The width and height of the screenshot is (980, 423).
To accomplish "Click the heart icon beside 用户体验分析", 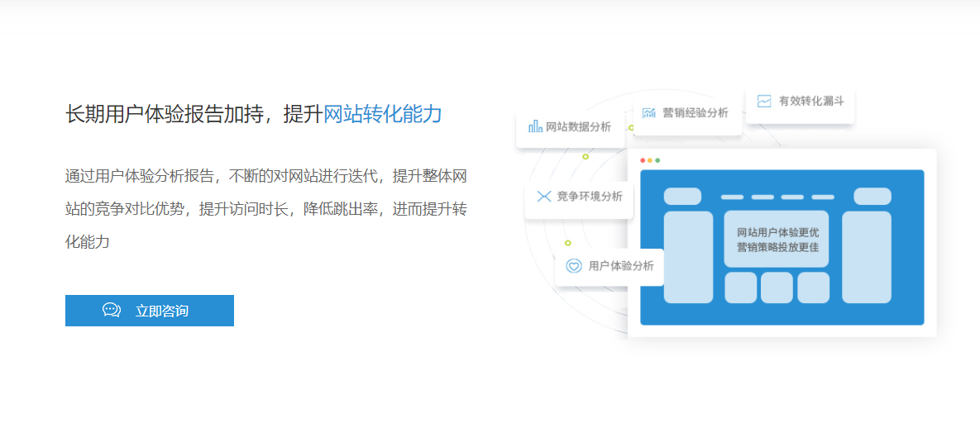I will (x=574, y=266).
